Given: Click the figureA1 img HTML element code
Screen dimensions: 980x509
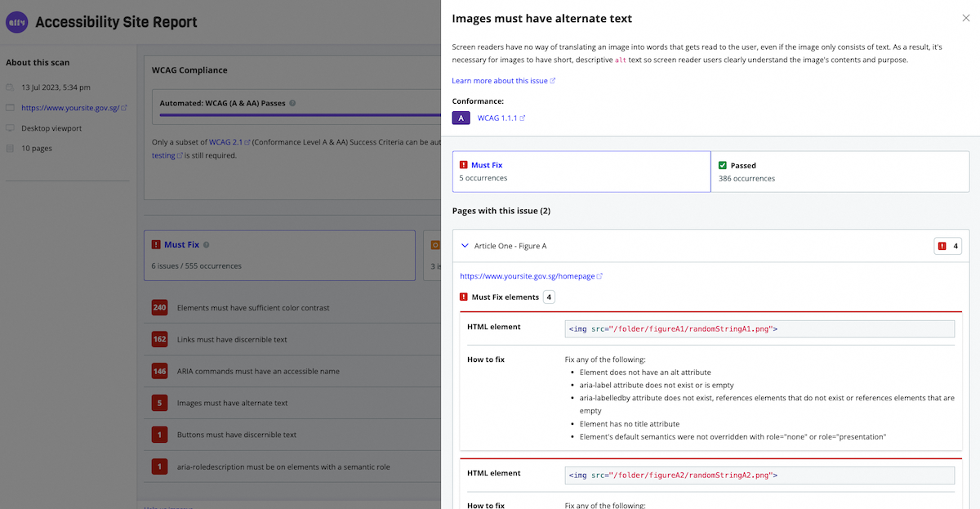Looking at the screenshot, I should point(759,329).
